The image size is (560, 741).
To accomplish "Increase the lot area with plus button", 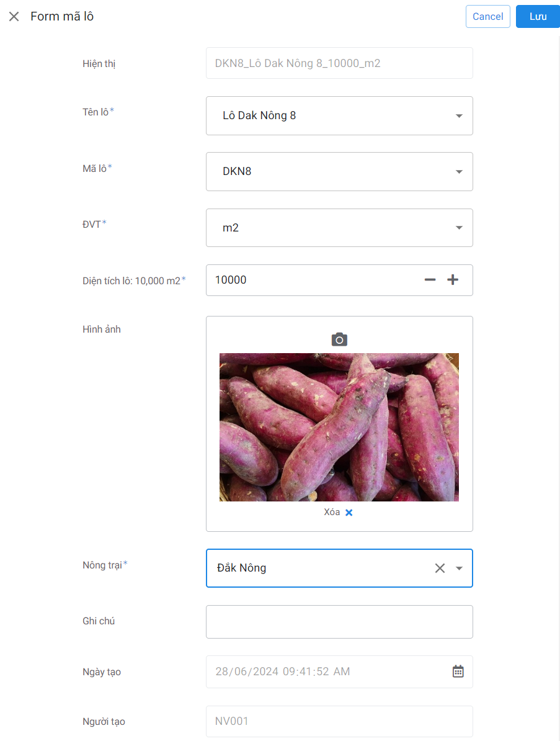I will [453, 280].
